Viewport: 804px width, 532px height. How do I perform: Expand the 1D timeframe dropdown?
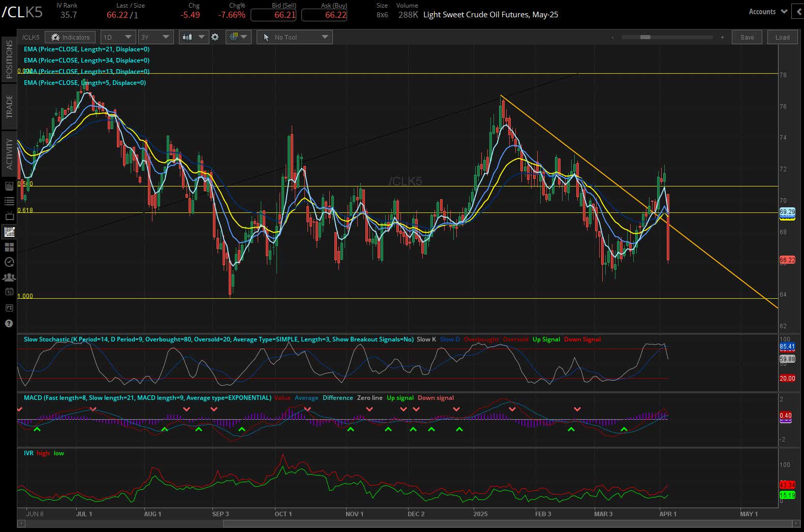(x=118, y=37)
